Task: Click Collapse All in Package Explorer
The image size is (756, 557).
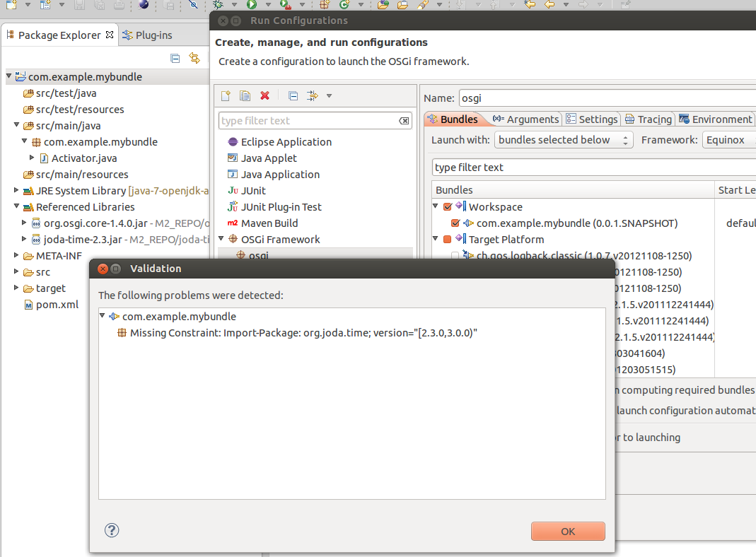Action: [x=175, y=58]
